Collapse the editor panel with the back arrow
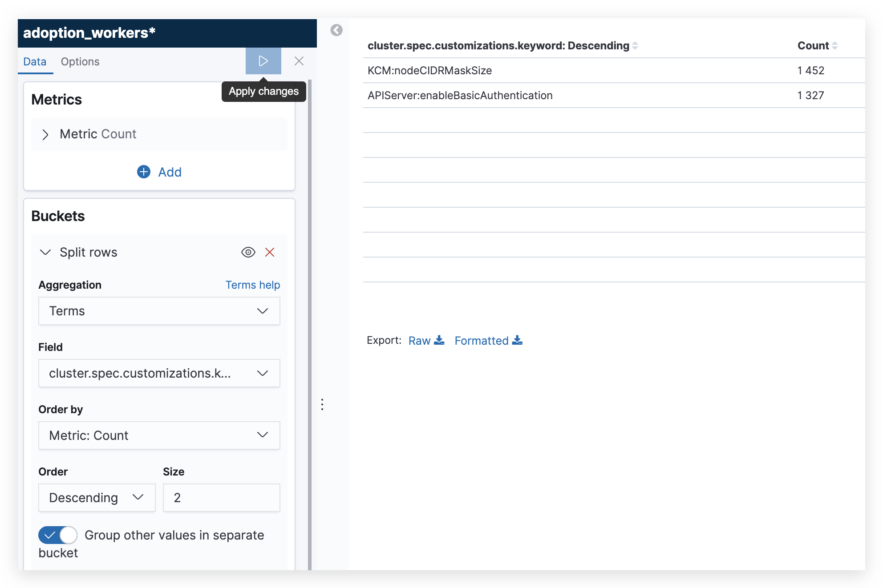 coord(336,30)
